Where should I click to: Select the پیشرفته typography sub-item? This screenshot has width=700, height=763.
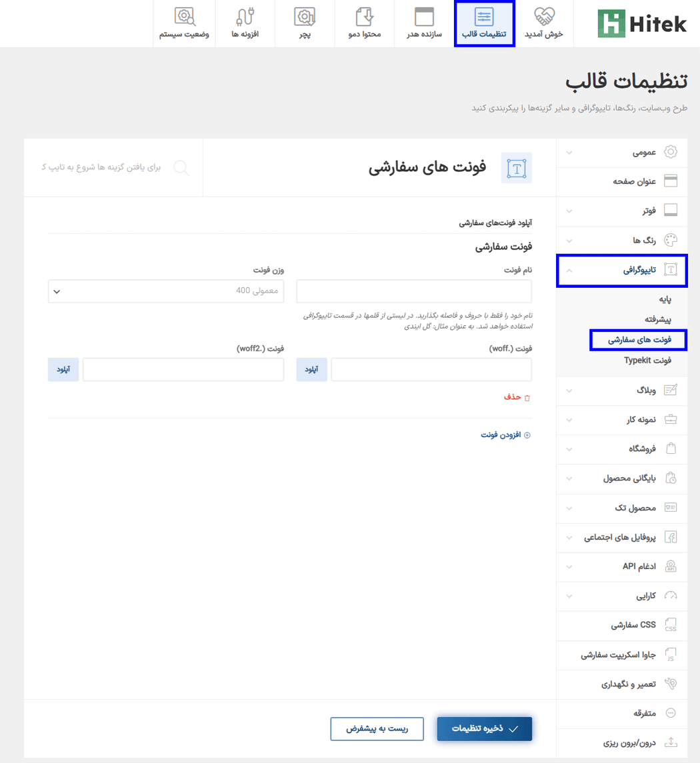(x=657, y=320)
